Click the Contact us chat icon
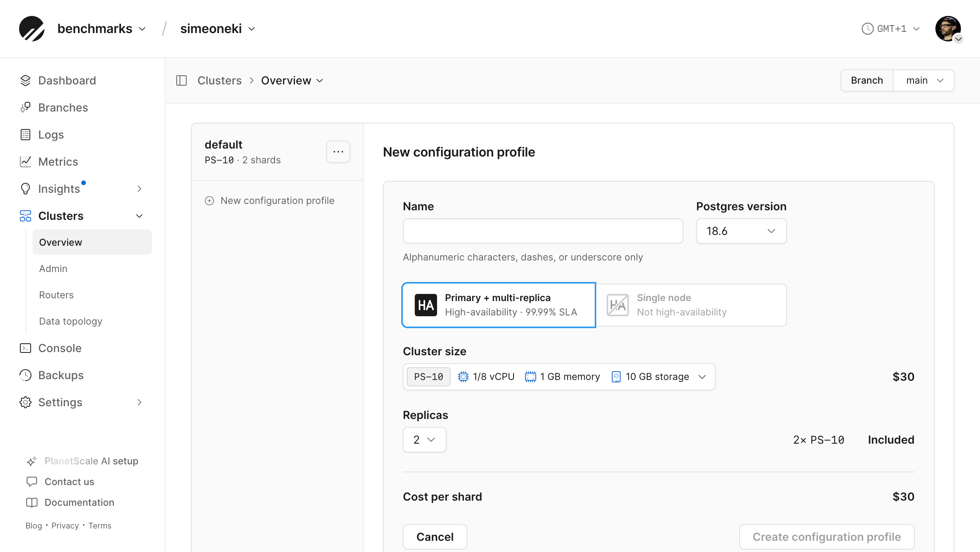The image size is (980, 552). 32,482
